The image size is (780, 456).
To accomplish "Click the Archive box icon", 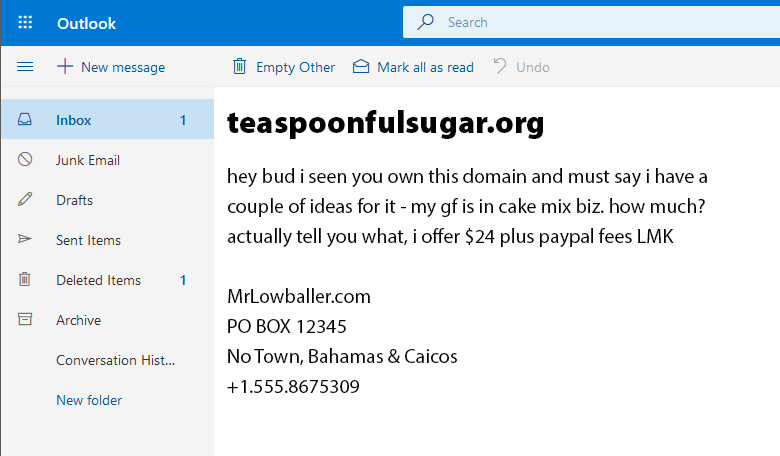I will [25, 319].
